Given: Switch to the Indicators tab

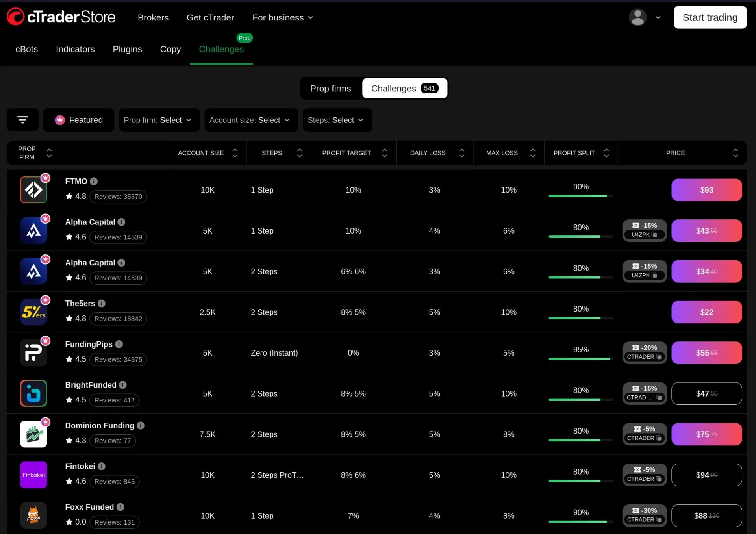Looking at the screenshot, I should click(75, 49).
